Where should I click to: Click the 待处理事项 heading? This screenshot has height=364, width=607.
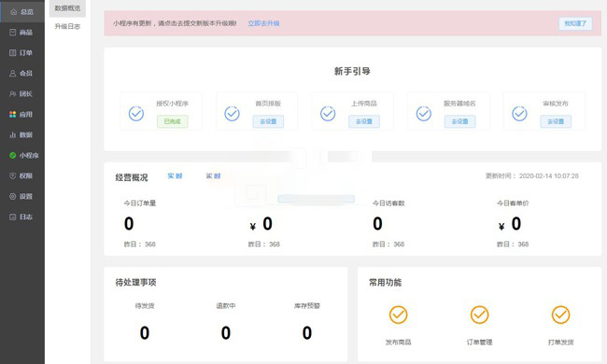coord(136,283)
